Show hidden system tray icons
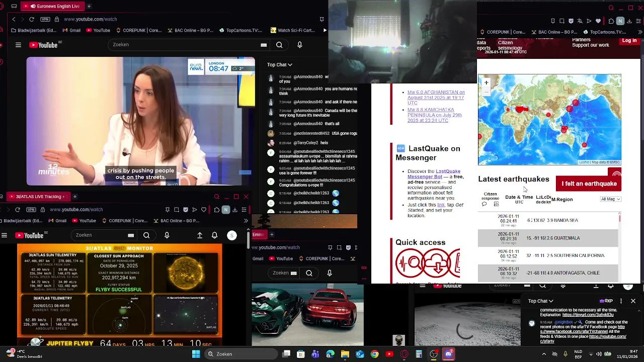Viewport: 644px width, 362px height. pos(544,354)
